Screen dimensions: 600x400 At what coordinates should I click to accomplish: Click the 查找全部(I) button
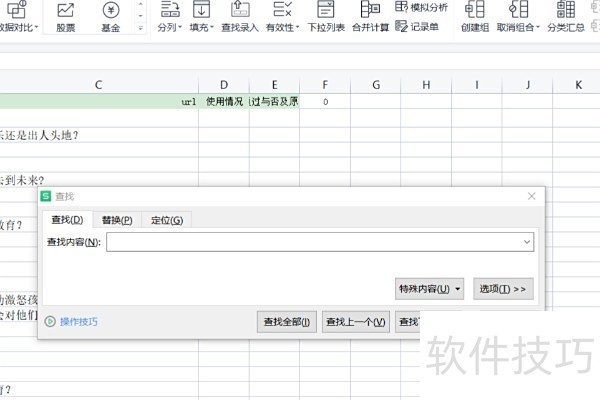[x=287, y=322]
